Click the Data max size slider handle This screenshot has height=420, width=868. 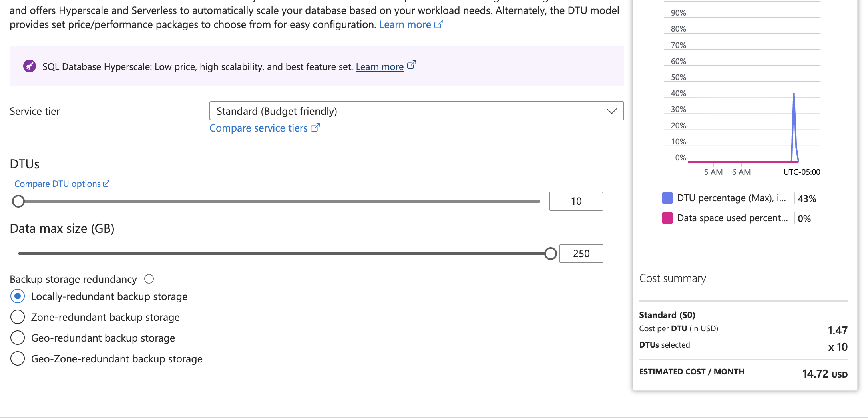pos(551,254)
